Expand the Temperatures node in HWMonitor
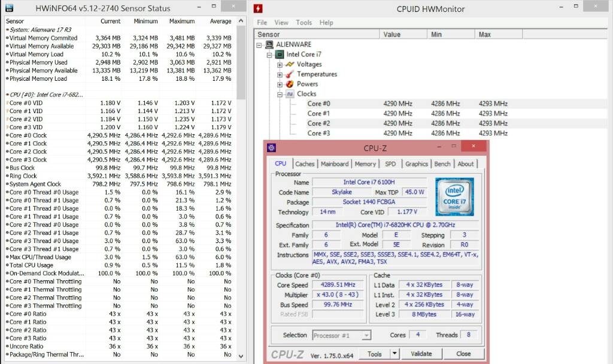613x364 pixels. 280,74
